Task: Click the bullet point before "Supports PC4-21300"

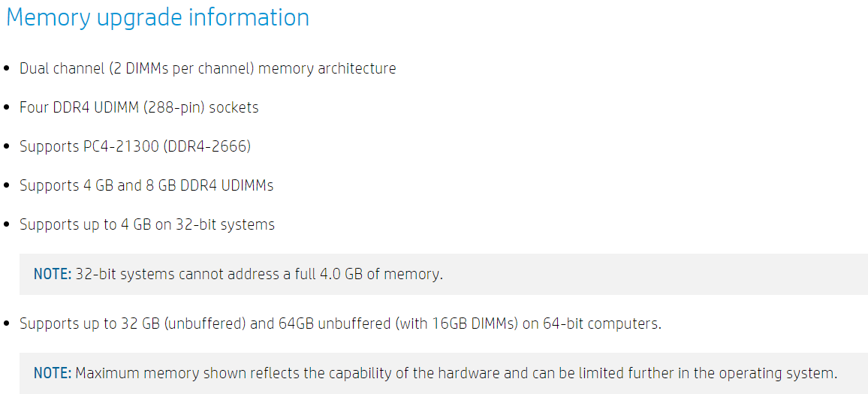Action: [x=8, y=147]
